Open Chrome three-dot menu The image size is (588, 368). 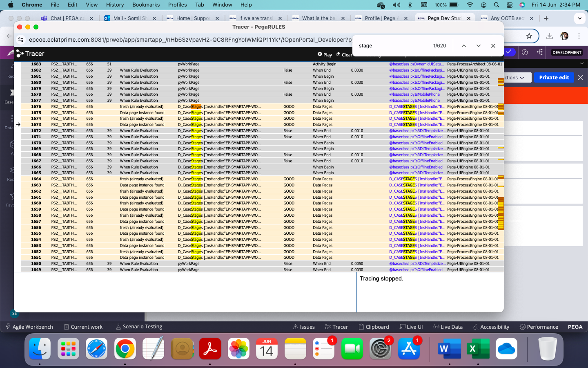[x=579, y=36]
